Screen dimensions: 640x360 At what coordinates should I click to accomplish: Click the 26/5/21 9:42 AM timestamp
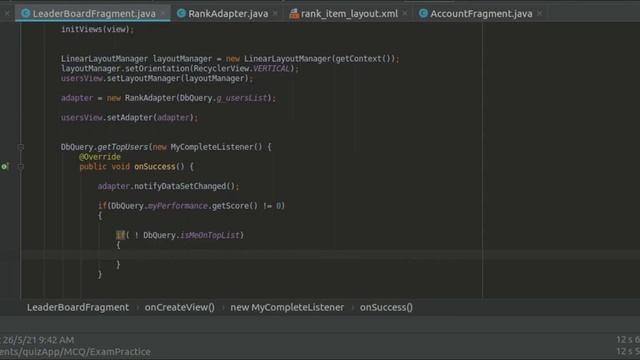[x=38, y=340]
